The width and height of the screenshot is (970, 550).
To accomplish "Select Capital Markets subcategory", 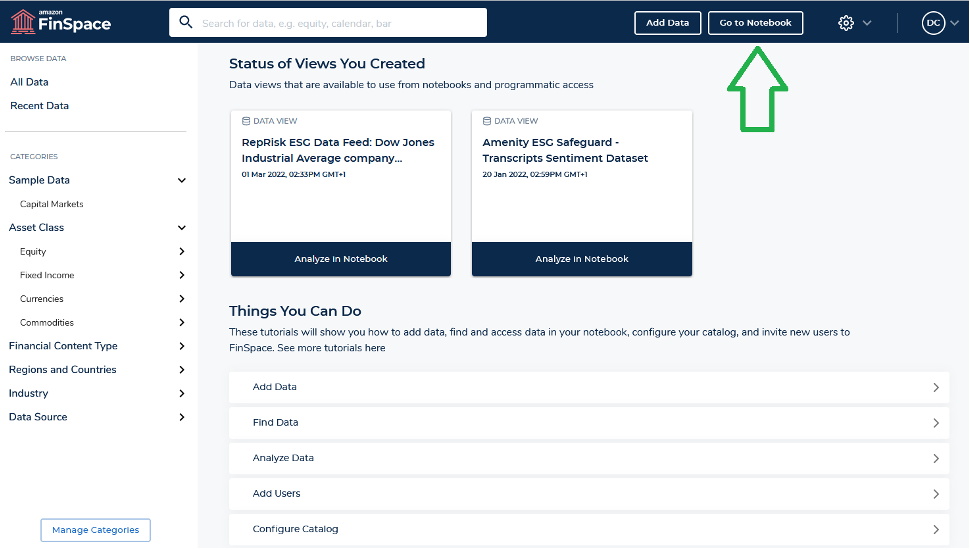I will click(51, 204).
